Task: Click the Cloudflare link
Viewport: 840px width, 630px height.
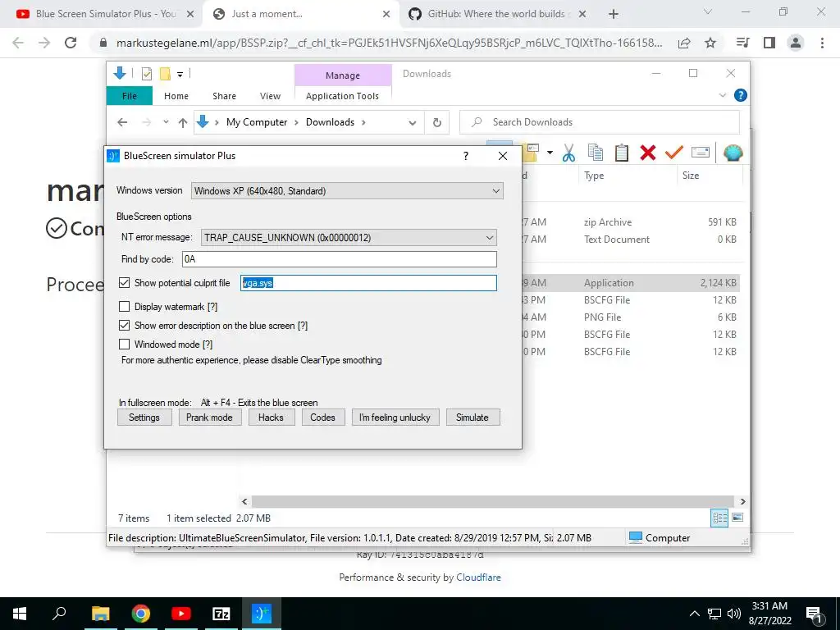Action: [478, 577]
